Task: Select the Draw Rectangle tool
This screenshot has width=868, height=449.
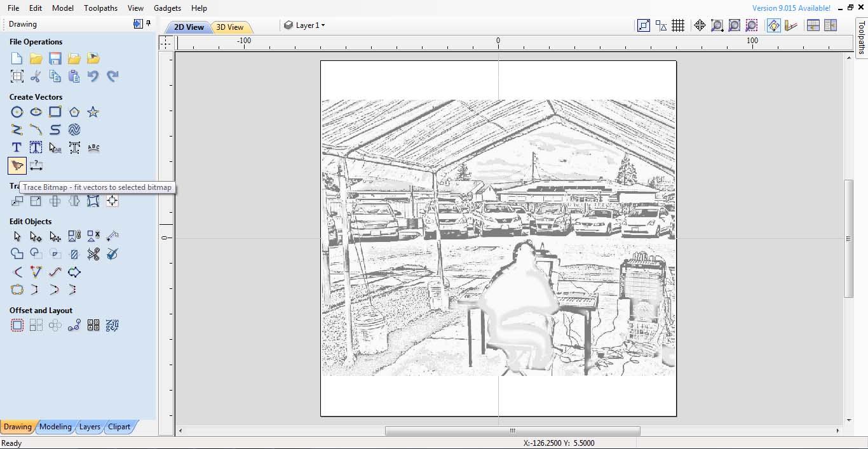Action: (55, 112)
